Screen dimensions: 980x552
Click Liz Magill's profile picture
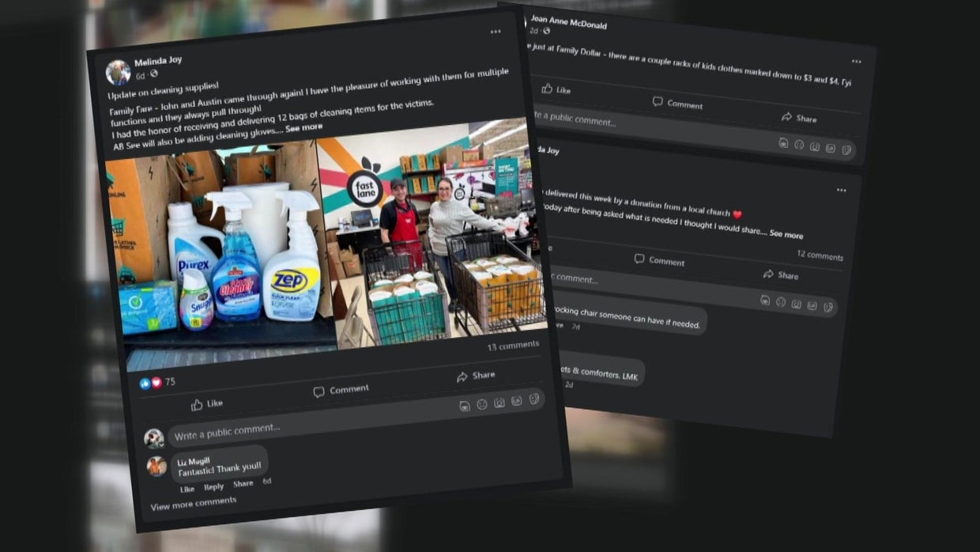(156, 467)
